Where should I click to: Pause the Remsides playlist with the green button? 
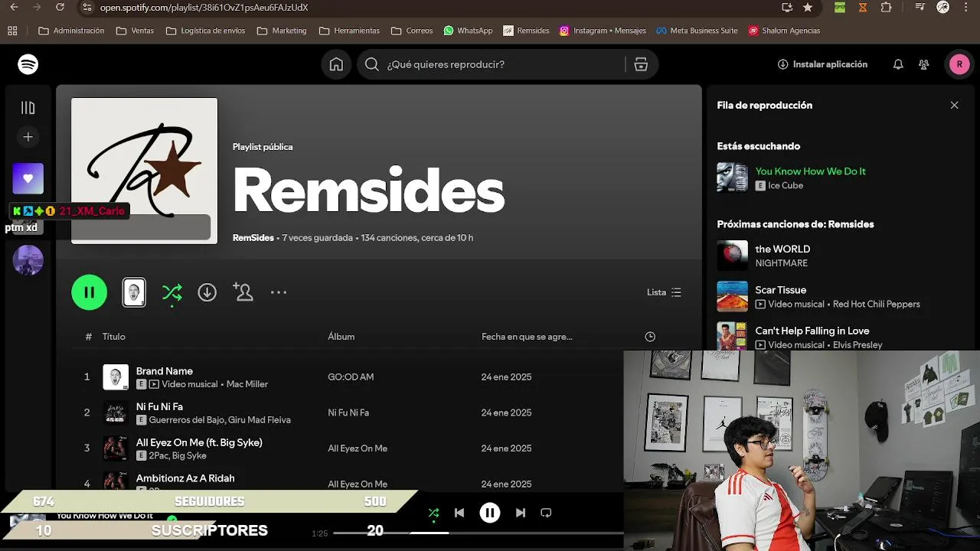tap(90, 292)
